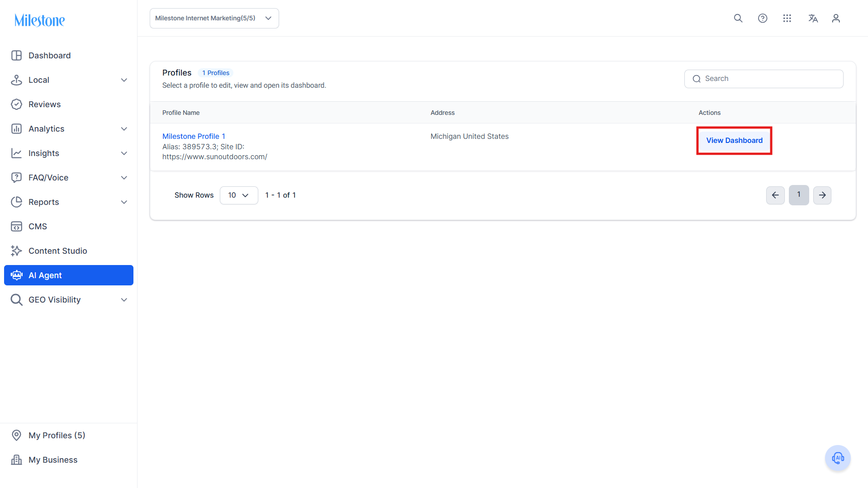
Task: Expand the Analytics menu chevron
Action: click(124, 129)
